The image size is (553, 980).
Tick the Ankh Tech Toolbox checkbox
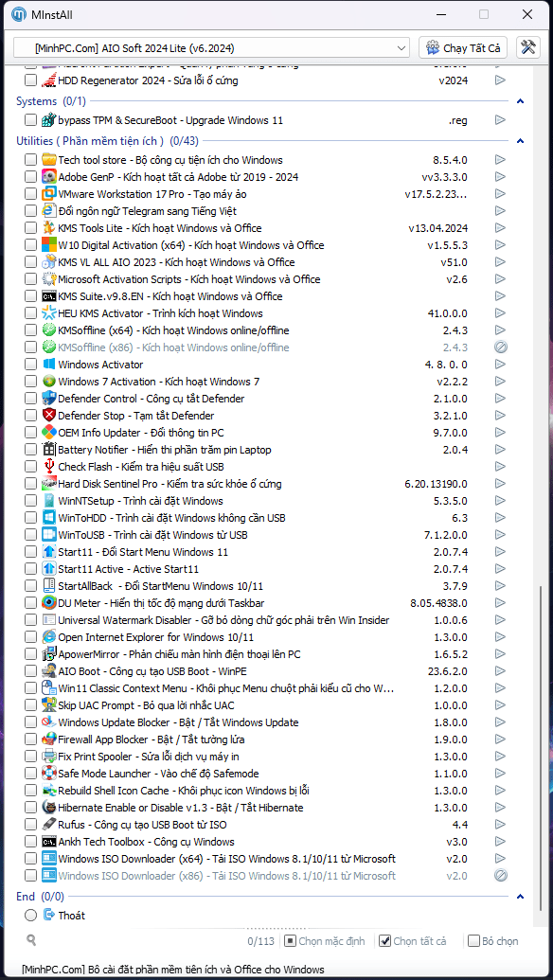click(x=30, y=842)
